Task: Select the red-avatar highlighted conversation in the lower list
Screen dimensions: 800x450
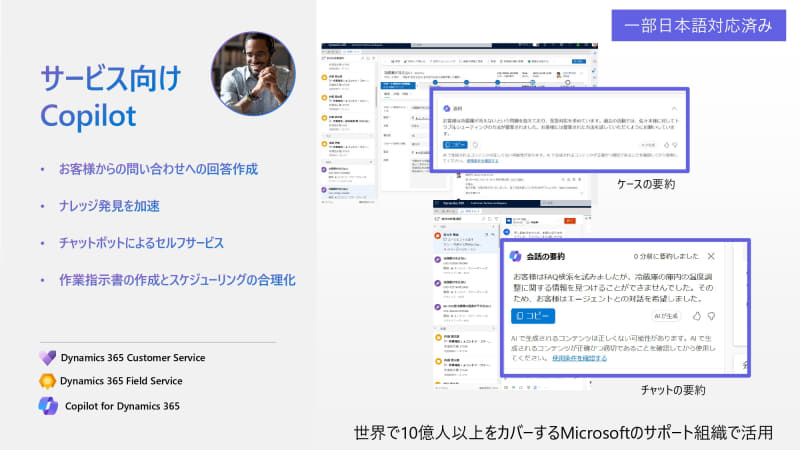Action: click(x=465, y=242)
